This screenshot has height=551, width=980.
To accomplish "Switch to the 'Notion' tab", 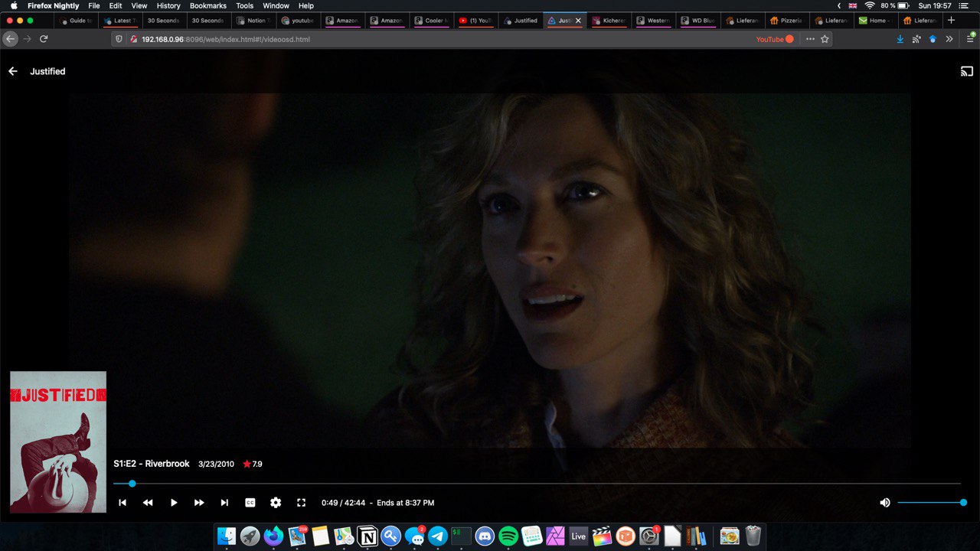I will click(254, 21).
